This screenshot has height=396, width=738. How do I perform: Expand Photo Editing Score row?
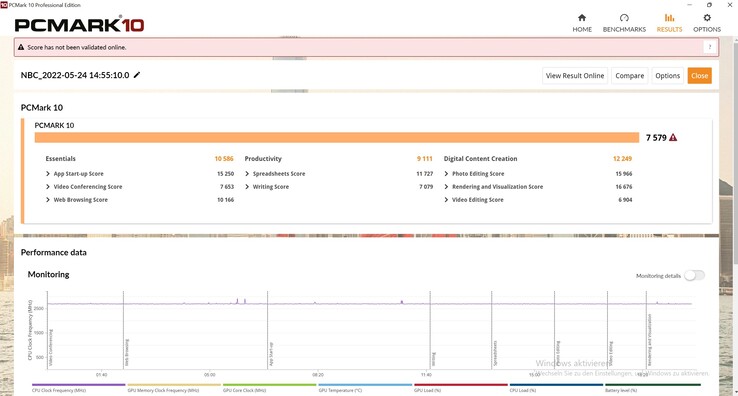click(446, 174)
